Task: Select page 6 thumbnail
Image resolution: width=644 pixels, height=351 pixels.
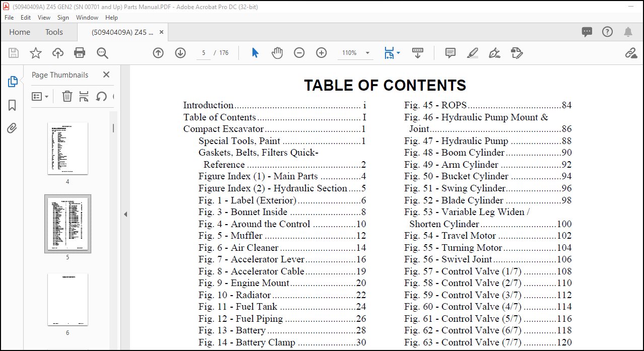Action: click(x=68, y=299)
